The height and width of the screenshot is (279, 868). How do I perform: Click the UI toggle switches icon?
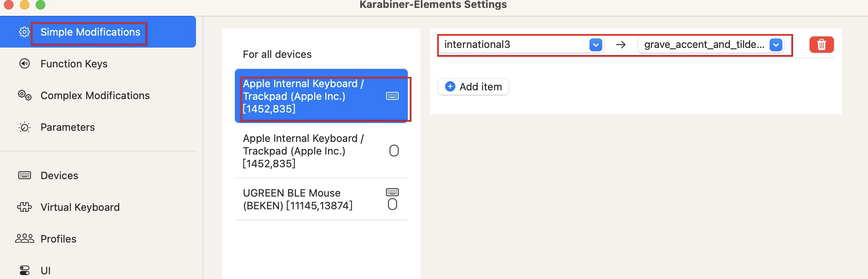click(25, 270)
